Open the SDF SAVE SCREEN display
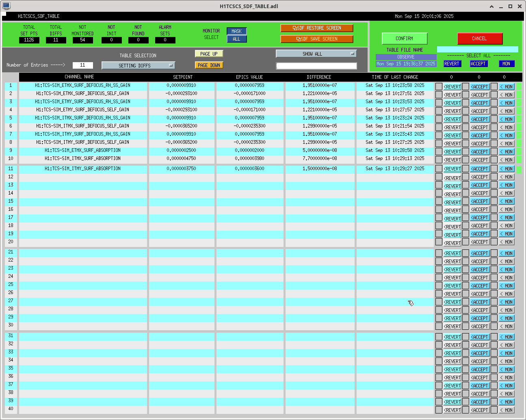This screenshot has width=526, height=420. click(316, 39)
